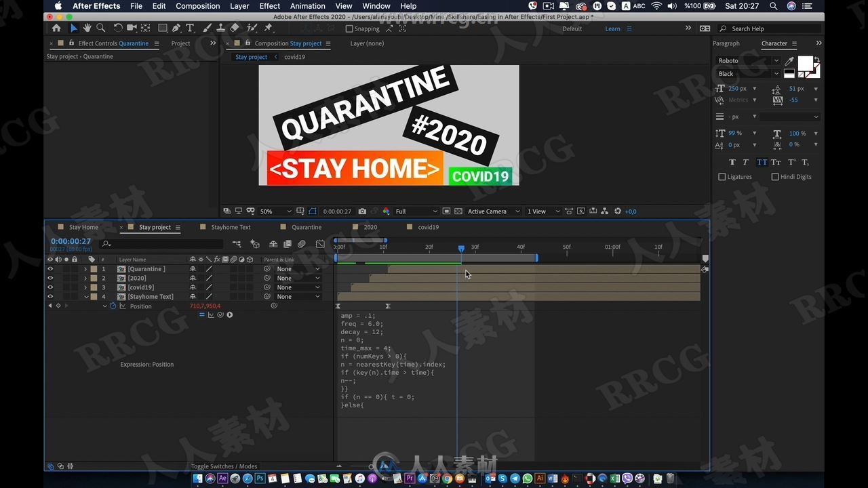Open the Roboto font family dropdown
Image resolution: width=868 pixels, height=488 pixels.
pos(749,61)
